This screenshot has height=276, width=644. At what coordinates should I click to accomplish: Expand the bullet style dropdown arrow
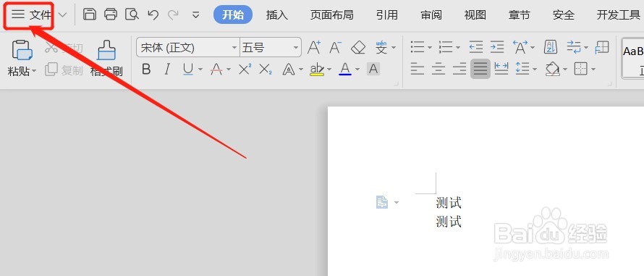tap(430, 48)
